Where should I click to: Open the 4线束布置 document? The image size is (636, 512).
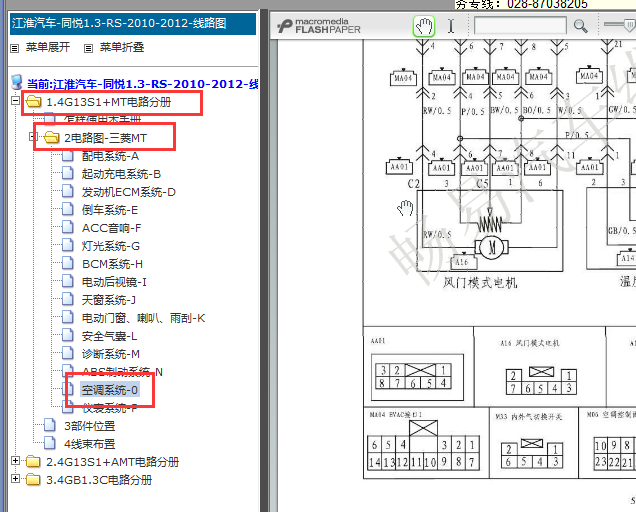(x=90, y=444)
